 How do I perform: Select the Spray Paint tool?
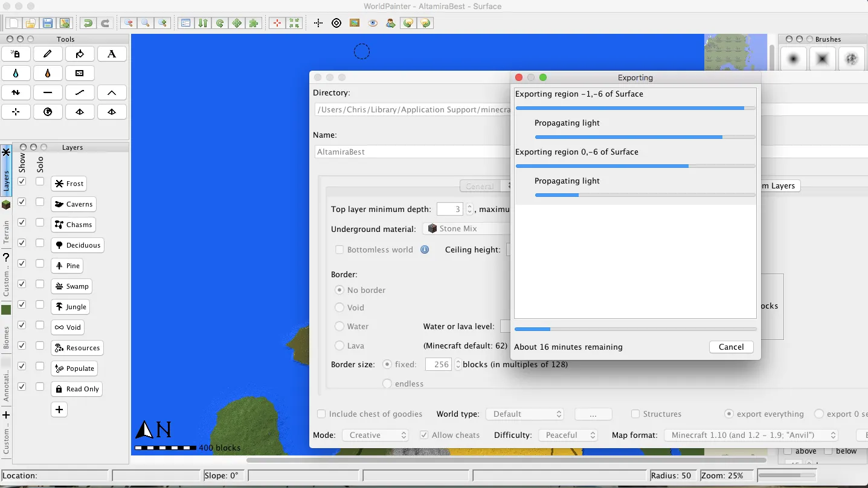[16, 54]
